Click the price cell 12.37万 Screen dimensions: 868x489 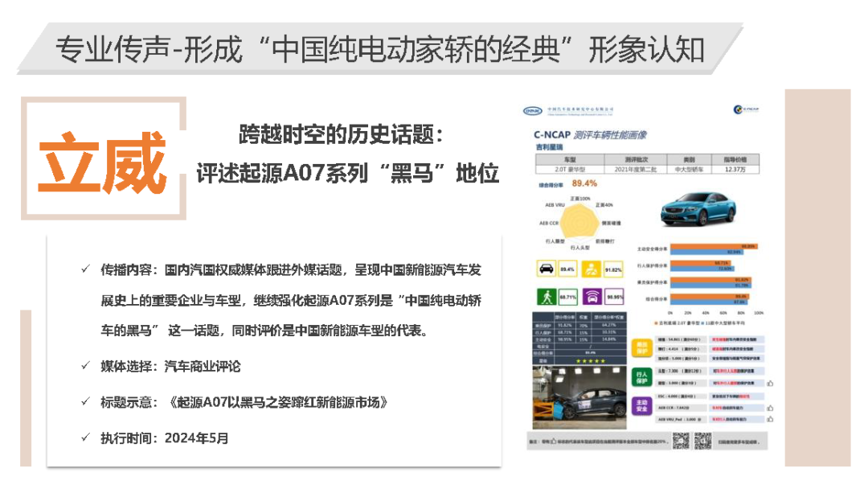pyautogui.click(x=735, y=170)
